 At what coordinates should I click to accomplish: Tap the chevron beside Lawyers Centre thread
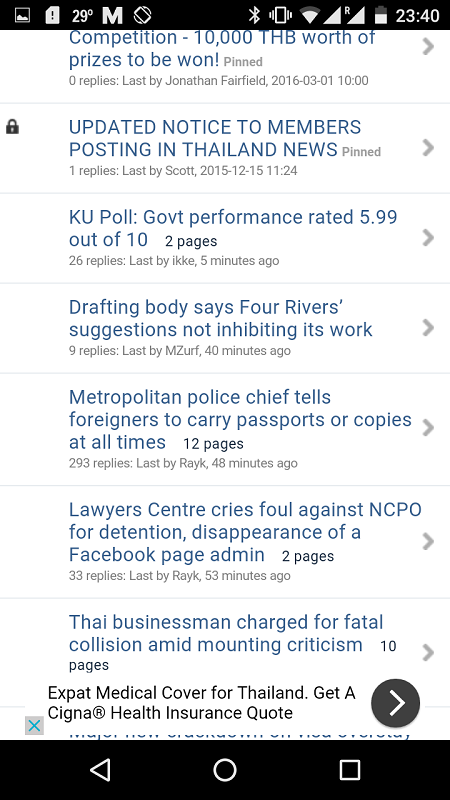(428, 541)
